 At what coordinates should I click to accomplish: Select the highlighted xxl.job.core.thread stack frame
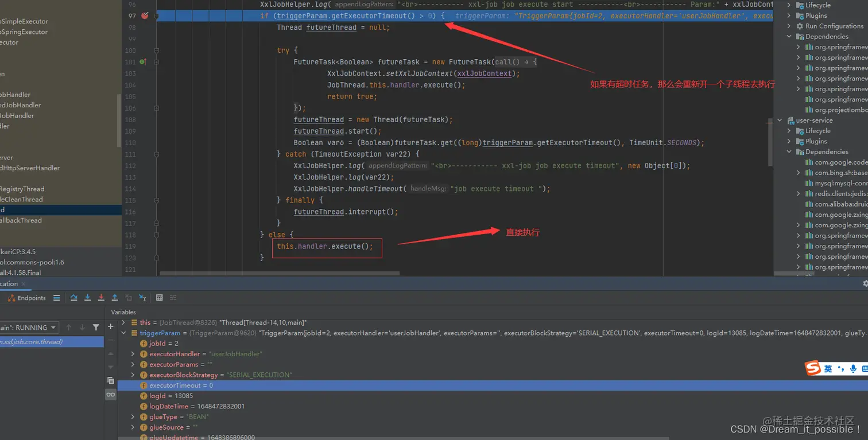[52, 342]
